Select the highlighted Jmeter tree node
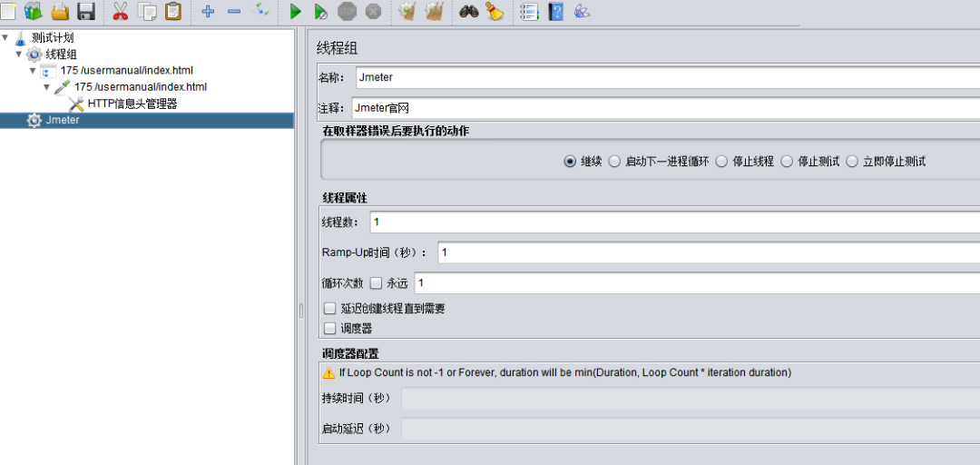The height and width of the screenshot is (465, 980). pyautogui.click(x=63, y=120)
